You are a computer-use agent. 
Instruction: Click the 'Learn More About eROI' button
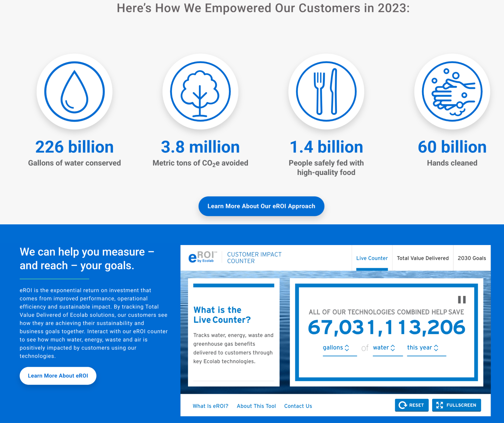(58, 376)
